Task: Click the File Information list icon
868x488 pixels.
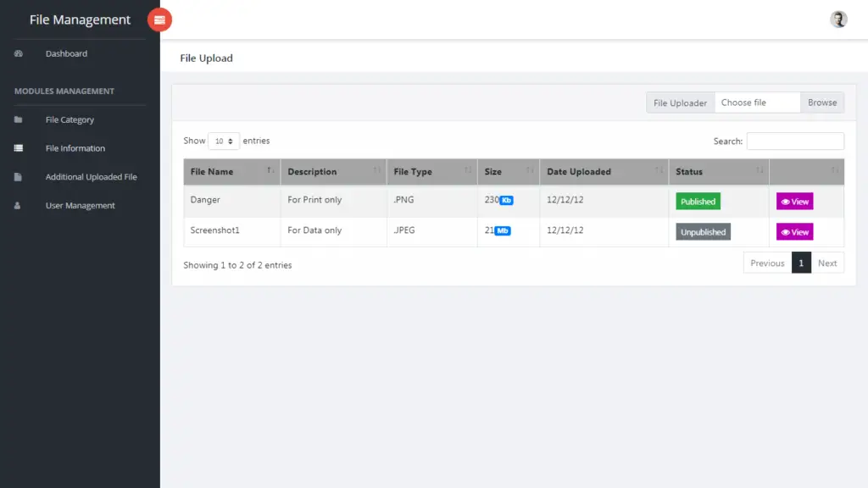Action: point(19,147)
